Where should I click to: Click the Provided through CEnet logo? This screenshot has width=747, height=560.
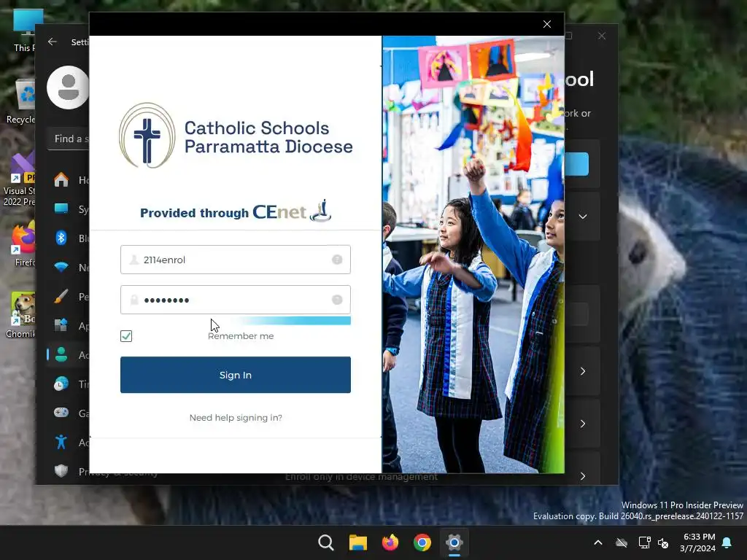click(x=236, y=211)
